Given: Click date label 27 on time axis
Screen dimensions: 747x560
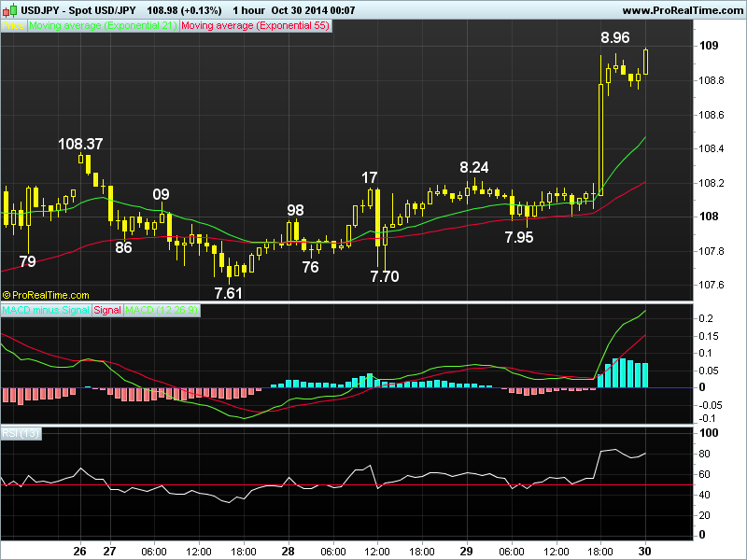Looking at the screenshot, I should click(x=109, y=552).
